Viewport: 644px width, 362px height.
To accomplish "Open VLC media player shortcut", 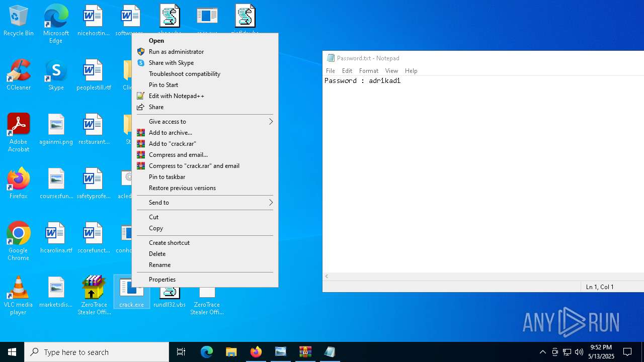I will click(19, 296).
